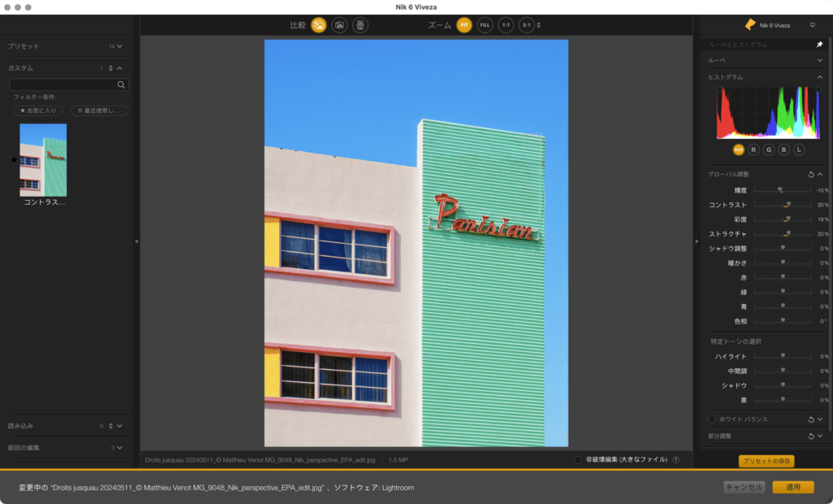Set zoom to FILL

pos(485,25)
